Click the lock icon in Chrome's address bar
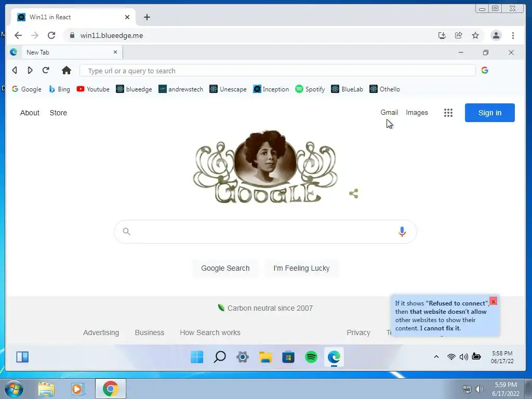 [72, 35]
